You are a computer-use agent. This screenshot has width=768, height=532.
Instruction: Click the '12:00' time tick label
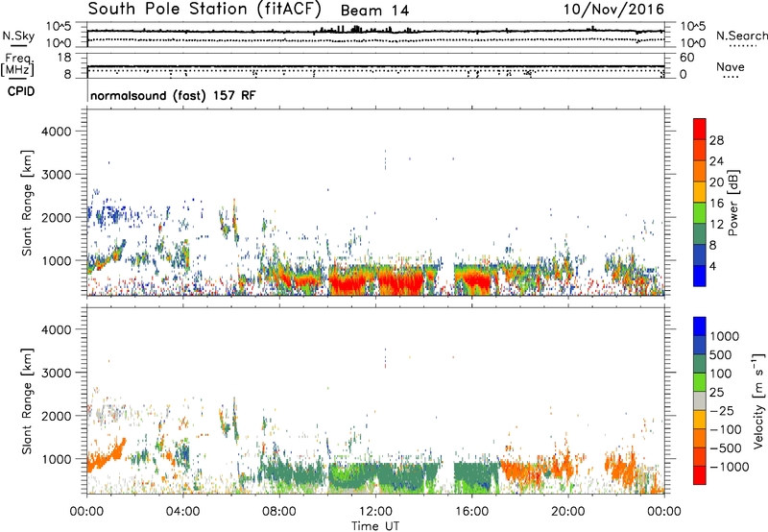click(x=375, y=512)
